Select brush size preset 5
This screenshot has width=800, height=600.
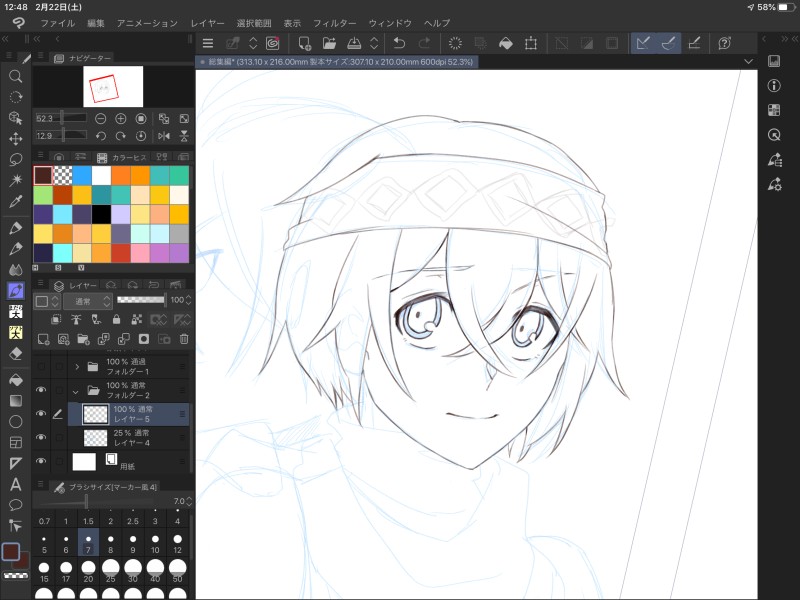[x=44, y=544]
